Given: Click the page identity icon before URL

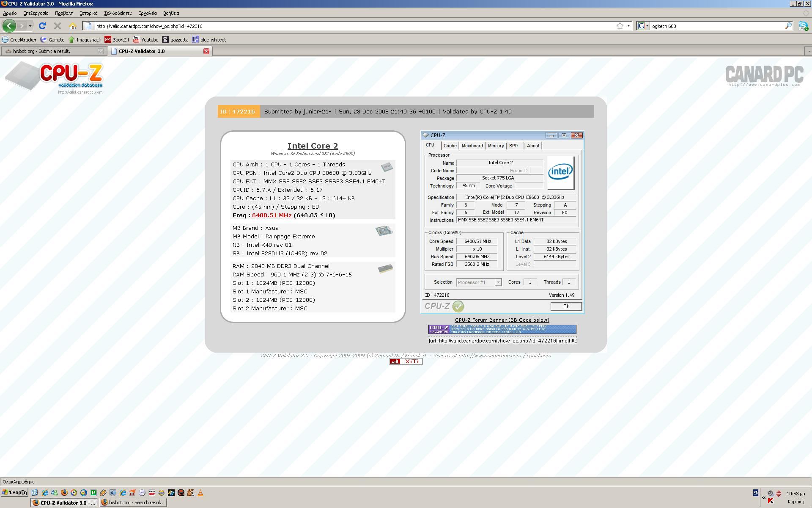Looking at the screenshot, I should click(88, 26).
